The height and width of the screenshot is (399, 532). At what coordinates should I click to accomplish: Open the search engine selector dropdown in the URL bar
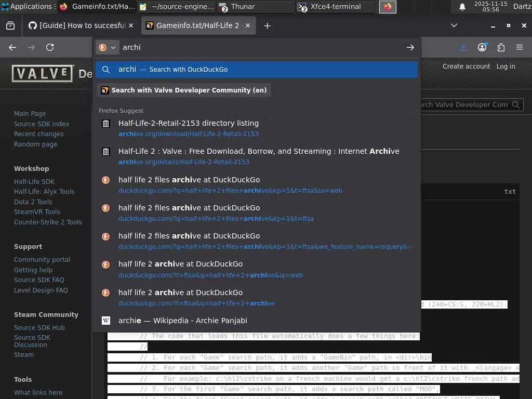coord(107,47)
